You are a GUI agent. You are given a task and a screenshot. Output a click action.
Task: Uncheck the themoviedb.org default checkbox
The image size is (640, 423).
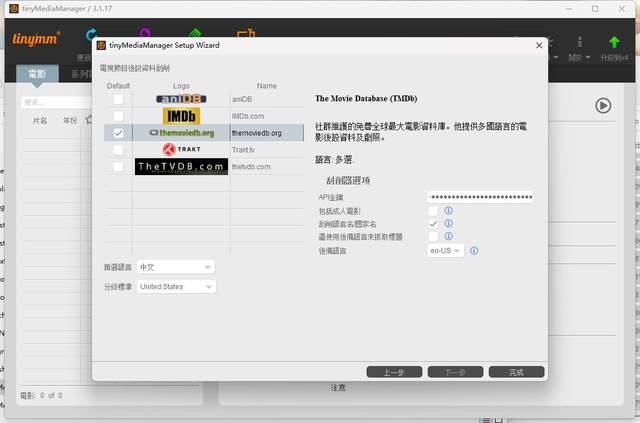click(x=118, y=133)
